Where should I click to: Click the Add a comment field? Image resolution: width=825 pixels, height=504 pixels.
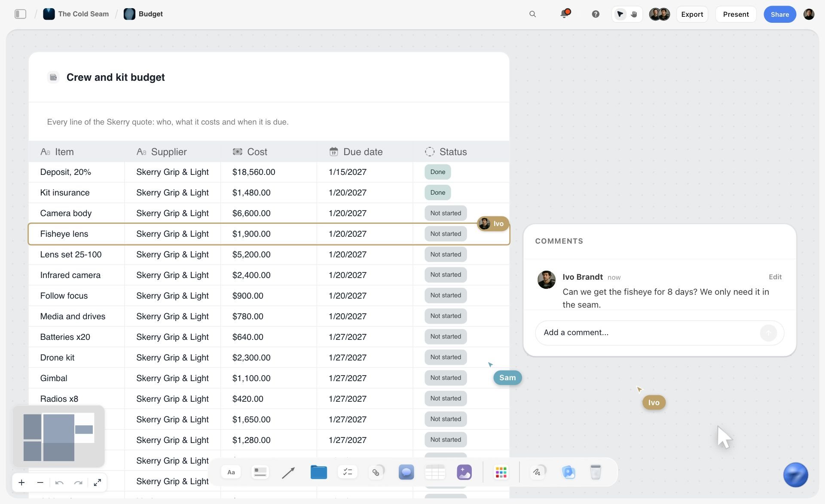[x=660, y=333]
